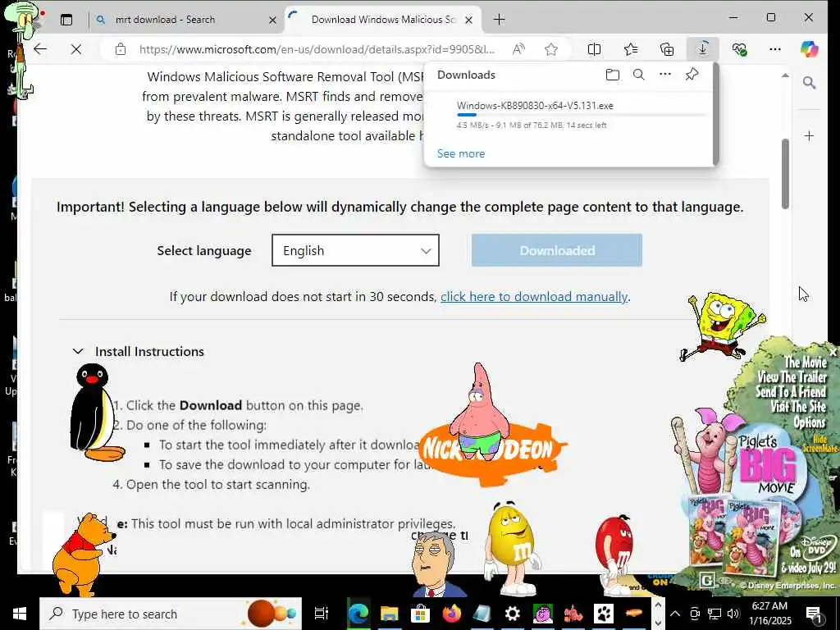The width and height of the screenshot is (840, 630).
Task: Click the yellow M&M character
Action: pos(512,548)
